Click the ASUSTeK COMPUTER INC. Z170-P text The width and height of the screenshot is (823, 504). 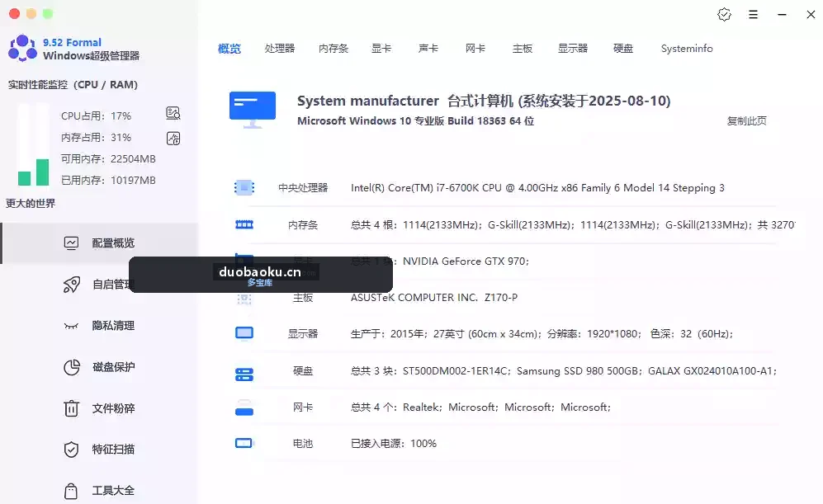pos(434,297)
